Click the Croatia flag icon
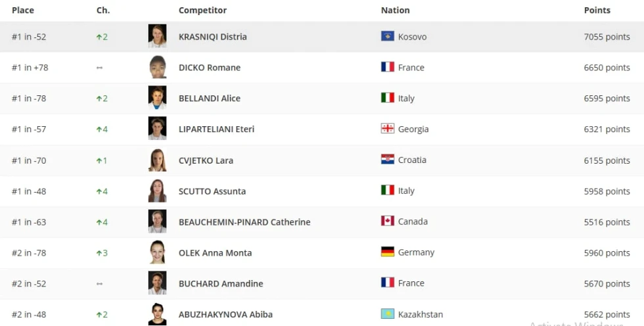This screenshot has width=644, height=326. (387, 159)
